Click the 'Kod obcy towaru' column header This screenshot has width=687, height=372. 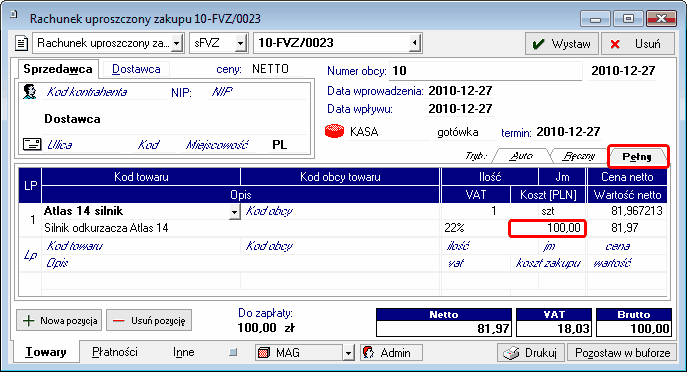(x=340, y=177)
